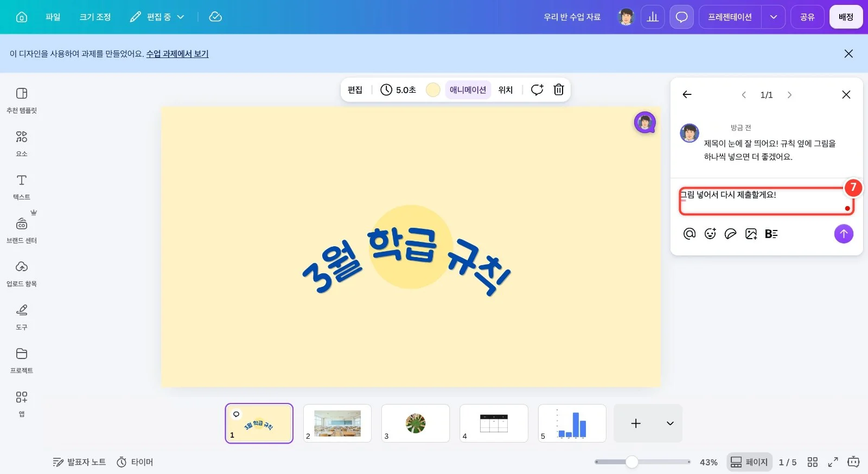Image resolution: width=868 pixels, height=474 pixels.
Task: Toggle 발표자 노트 panel
Action: pos(79,462)
